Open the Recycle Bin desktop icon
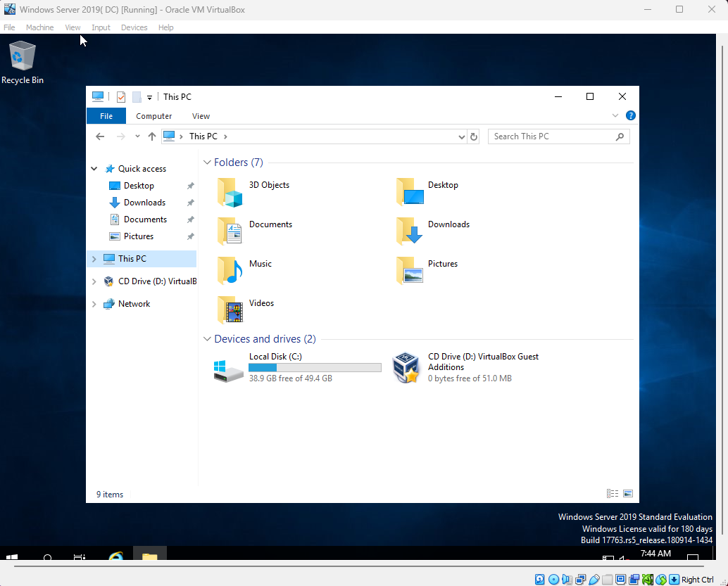This screenshot has height=586, width=728. pyautogui.click(x=23, y=62)
